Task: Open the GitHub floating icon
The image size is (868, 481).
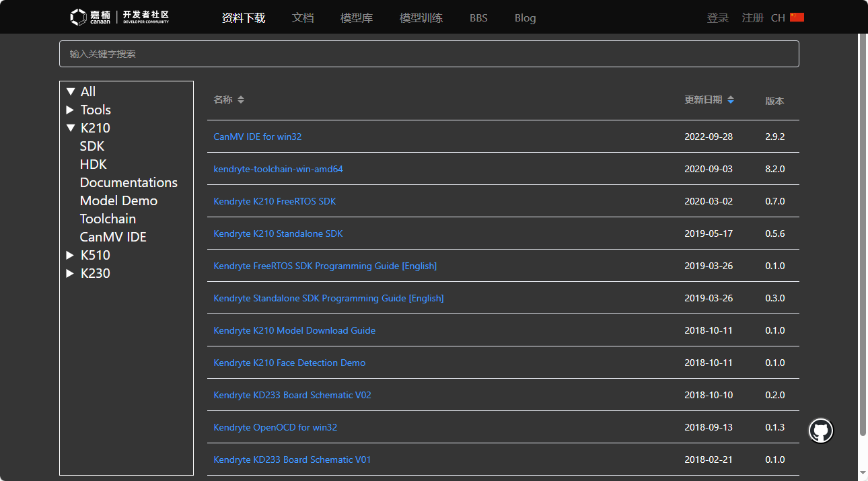Action: (x=820, y=431)
